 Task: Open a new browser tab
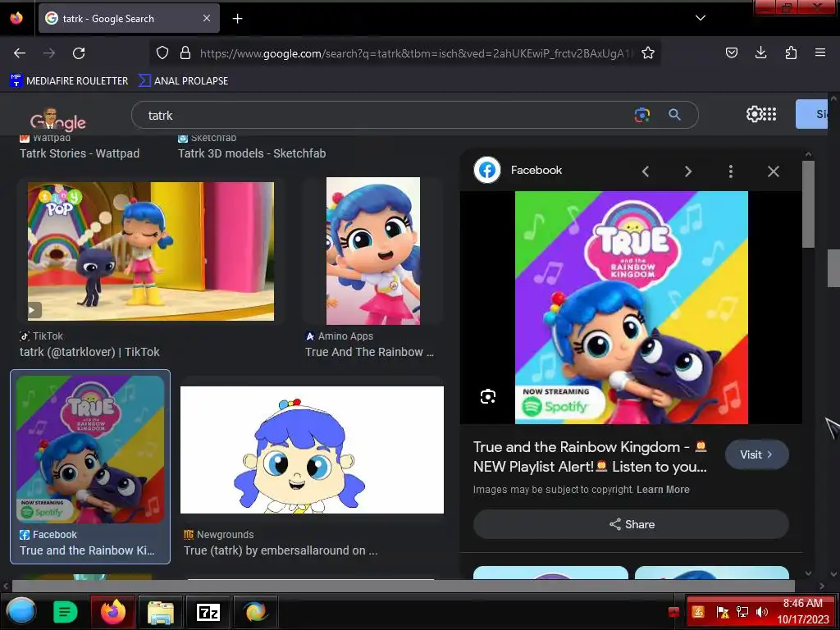click(x=237, y=19)
